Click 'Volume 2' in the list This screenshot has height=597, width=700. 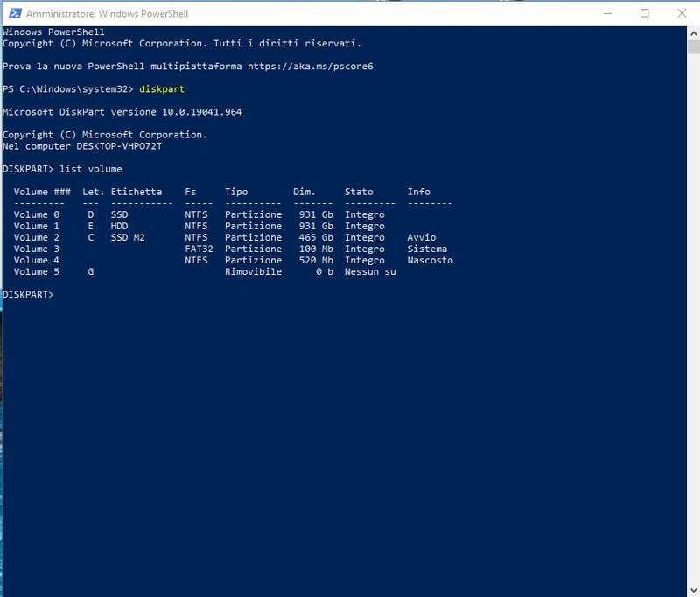(x=36, y=237)
